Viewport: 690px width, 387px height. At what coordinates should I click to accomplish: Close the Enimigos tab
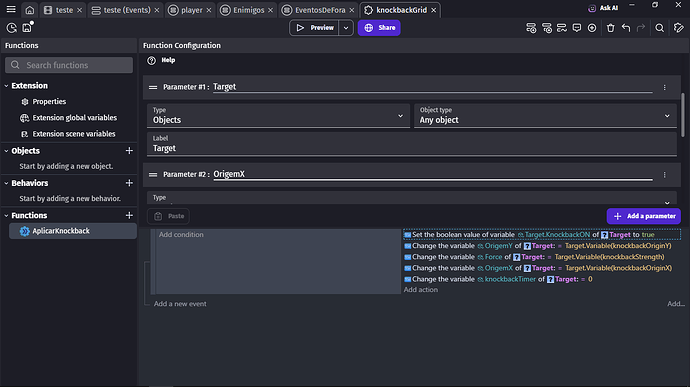[270, 10]
